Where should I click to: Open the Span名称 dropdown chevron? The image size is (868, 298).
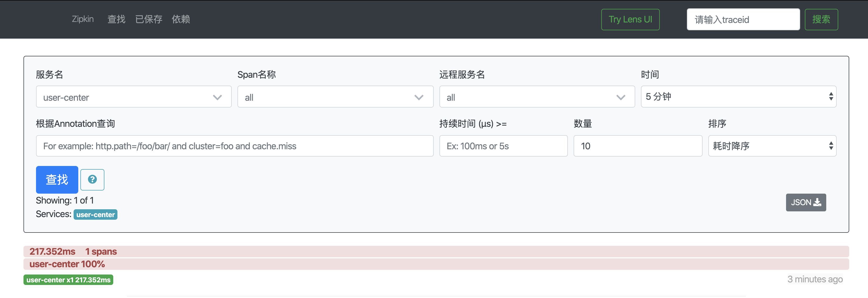pos(419,97)
